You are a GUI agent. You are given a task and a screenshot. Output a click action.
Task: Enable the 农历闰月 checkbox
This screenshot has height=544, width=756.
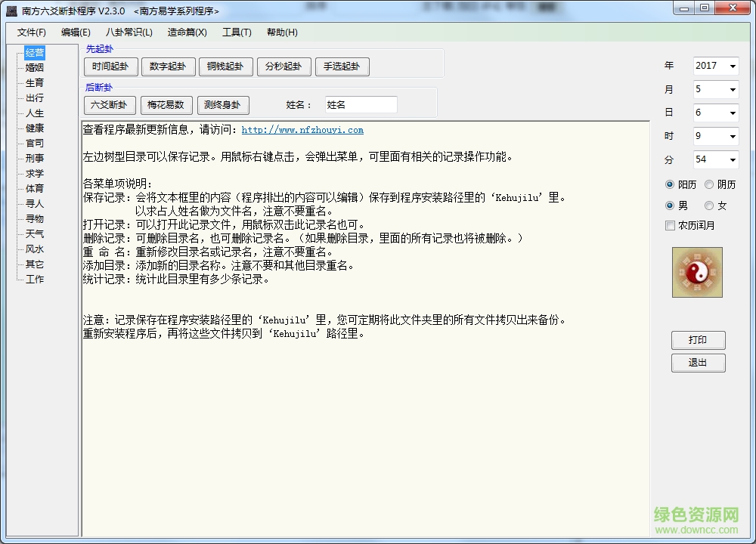pyautogui.click(x=670, y=225)
